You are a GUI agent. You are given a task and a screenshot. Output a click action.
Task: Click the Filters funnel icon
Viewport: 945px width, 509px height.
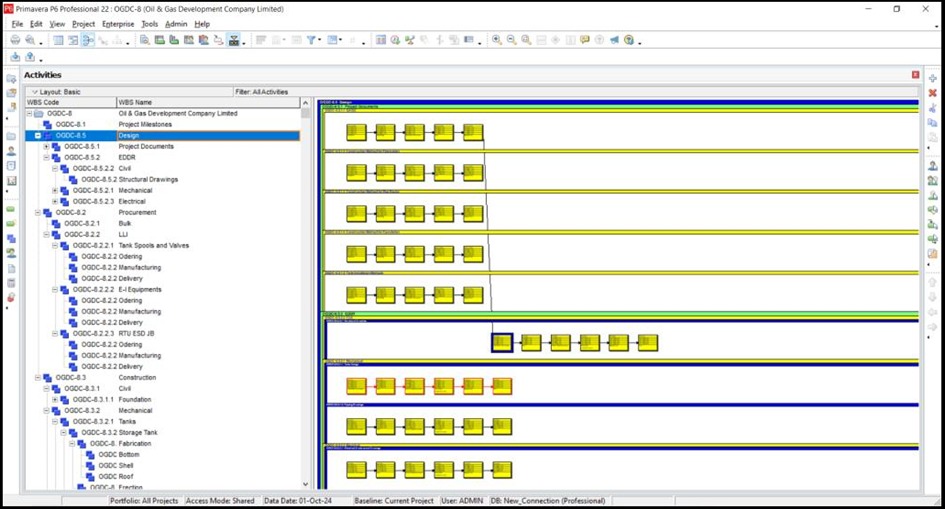tap(311, 40)
